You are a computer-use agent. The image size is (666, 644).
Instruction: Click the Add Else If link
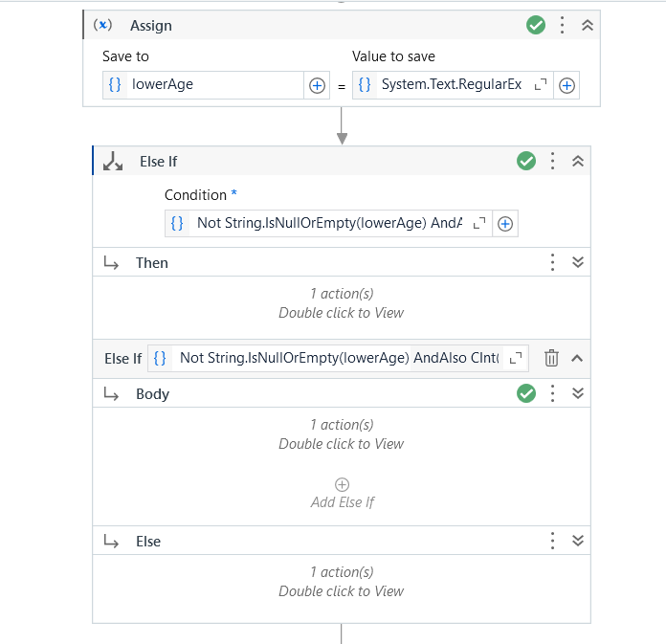tap(343, 502)
